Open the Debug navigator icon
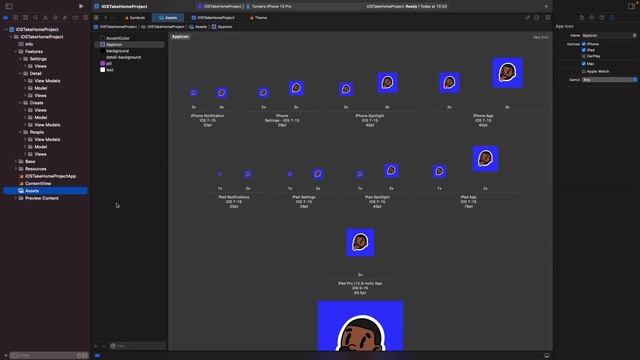Image resolution: width=640 pixels, height=360 pixels. tap(65, 18)
